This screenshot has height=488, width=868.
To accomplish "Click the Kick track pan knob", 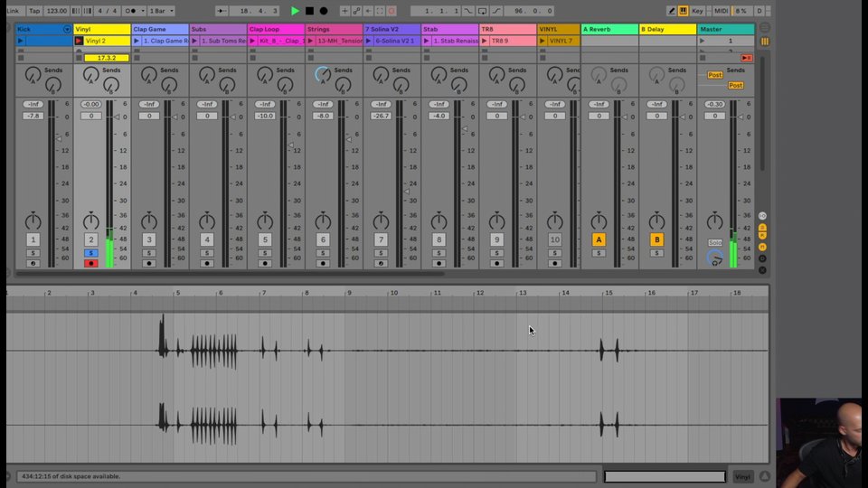I will tap(33, 221).
